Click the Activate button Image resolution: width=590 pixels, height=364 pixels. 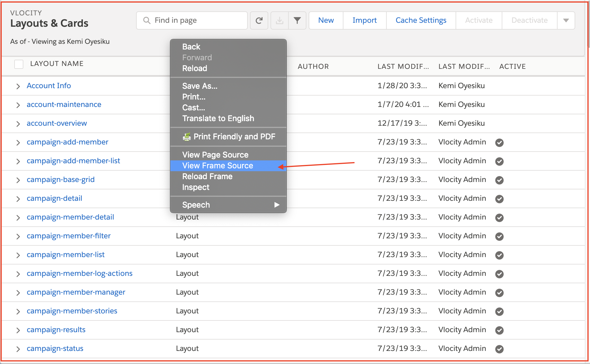click(479, 20)
